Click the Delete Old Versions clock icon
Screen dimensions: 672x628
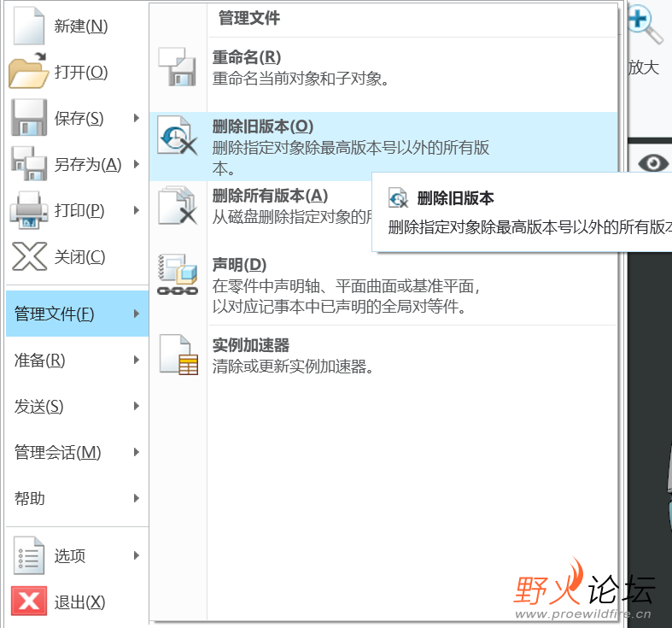coord(178,136)
